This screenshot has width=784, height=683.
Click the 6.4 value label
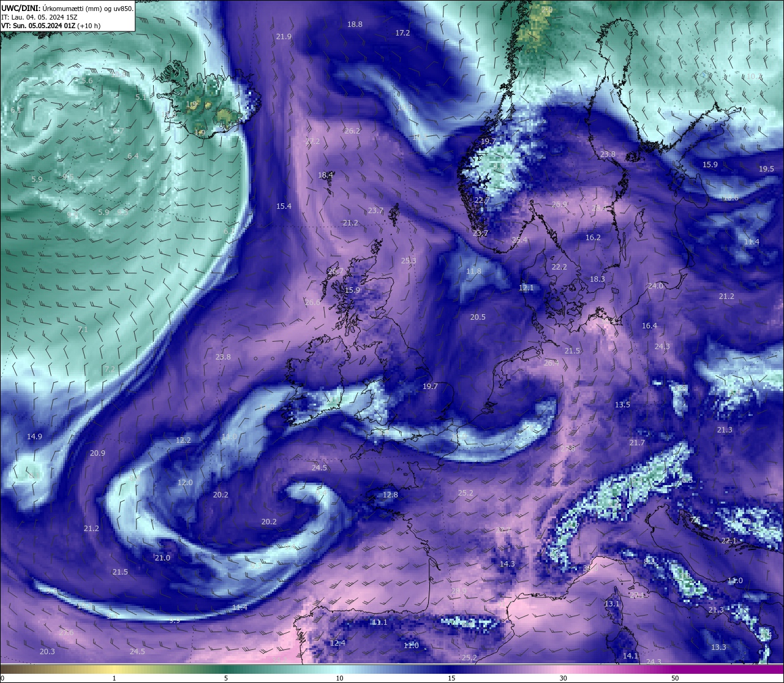133,156
